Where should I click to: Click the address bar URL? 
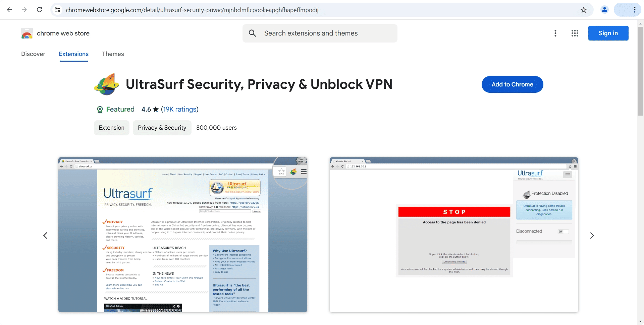pyautogui.click(x=192, y=10)
